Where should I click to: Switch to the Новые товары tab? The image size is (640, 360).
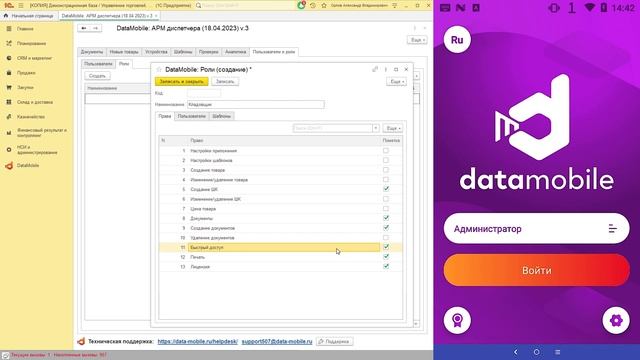click(x=124, y=52)
